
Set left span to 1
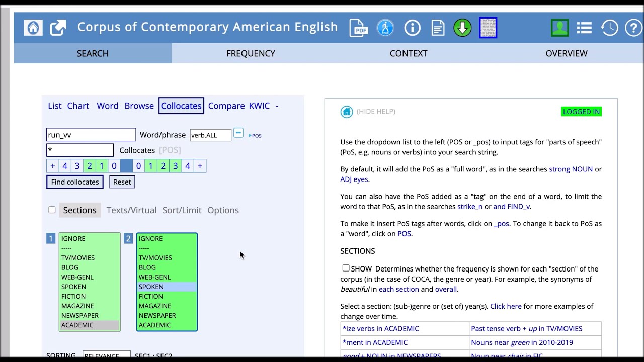tap(102, 166)
